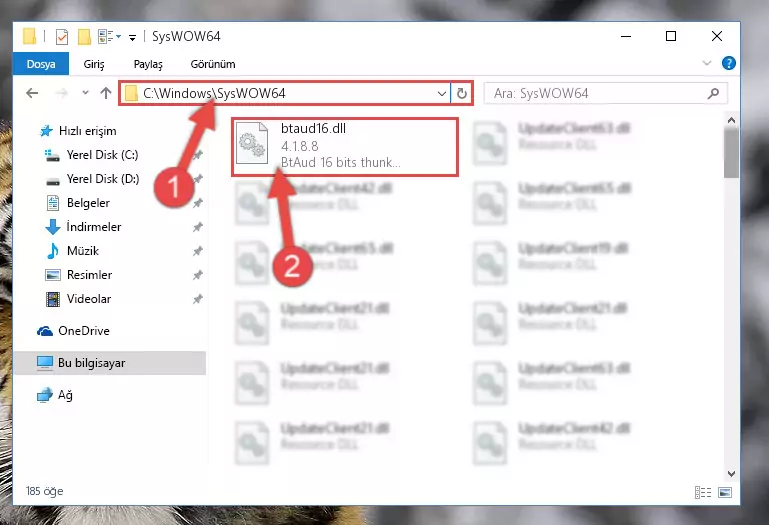The width and height of the screenshot is (769, 525).
Task: Click the scroll up arrow of file list
Action: (731, 120)
